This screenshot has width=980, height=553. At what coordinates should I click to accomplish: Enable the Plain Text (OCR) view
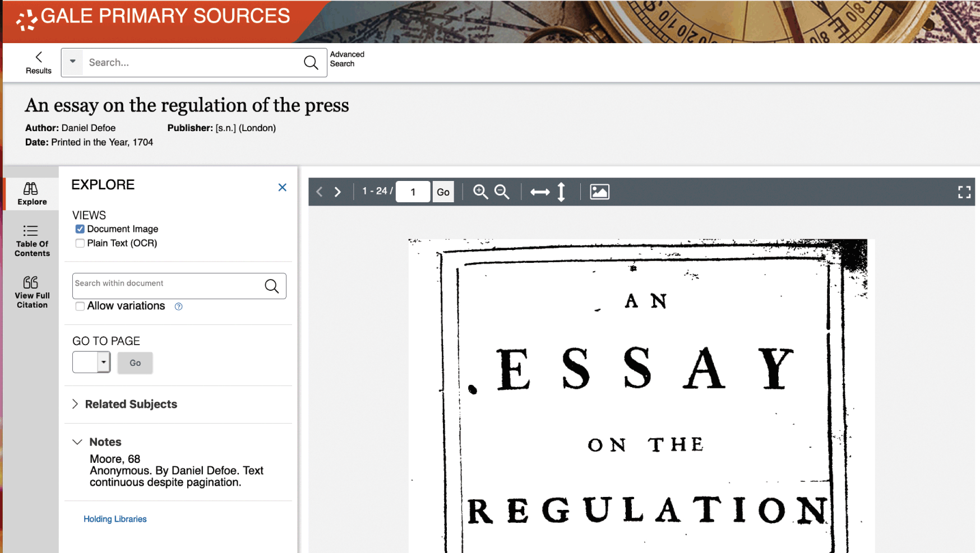(x=80, y=243)
